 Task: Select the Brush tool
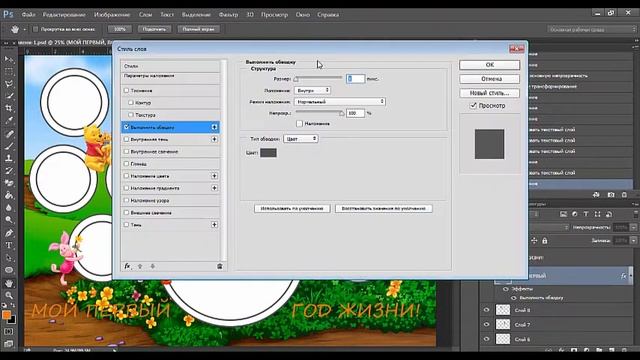[9, 146]
